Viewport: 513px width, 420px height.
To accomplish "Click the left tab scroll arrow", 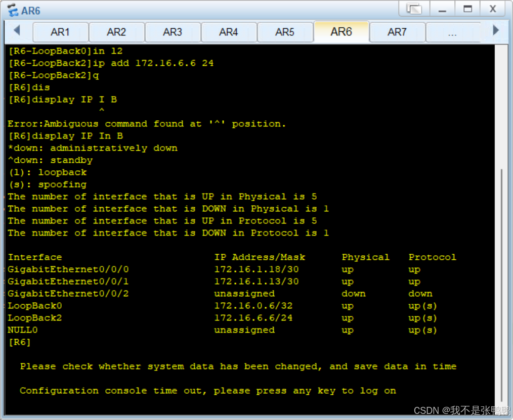I will (x=17, y=30).
